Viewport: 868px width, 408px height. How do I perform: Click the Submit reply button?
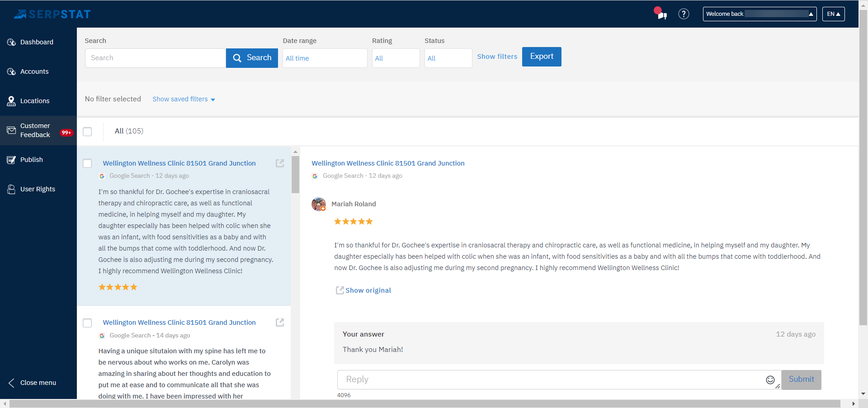[801, 380]
